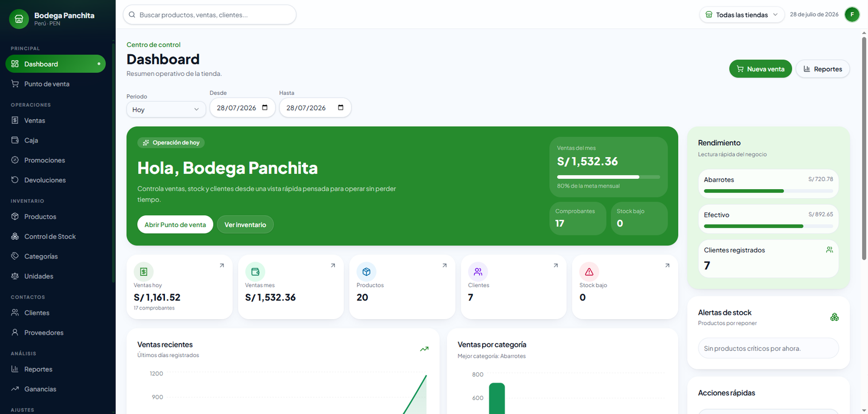This screenshot has width=868, height=414.
Task: Open Productos in sidebar
Action: pos(55,217)
